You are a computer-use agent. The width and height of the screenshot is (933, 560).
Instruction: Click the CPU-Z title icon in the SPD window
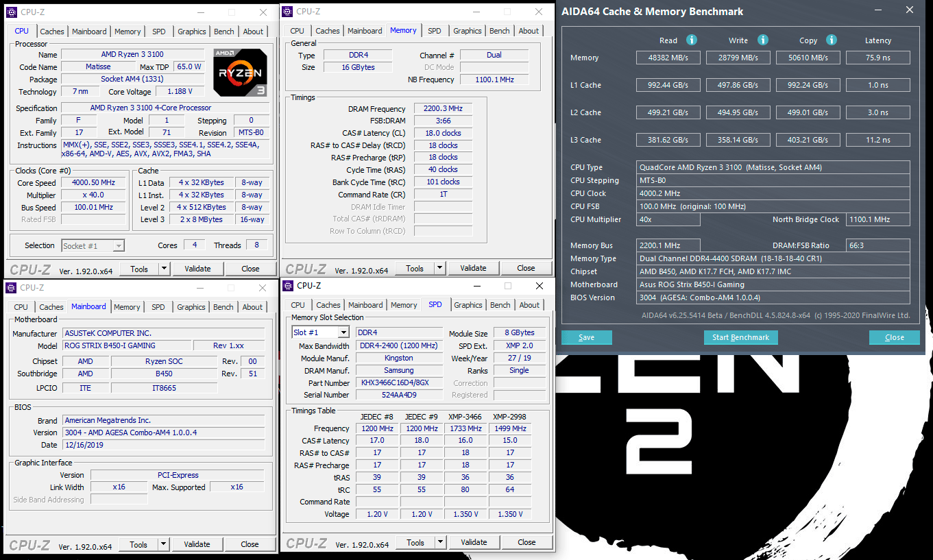tap(288, 286)
